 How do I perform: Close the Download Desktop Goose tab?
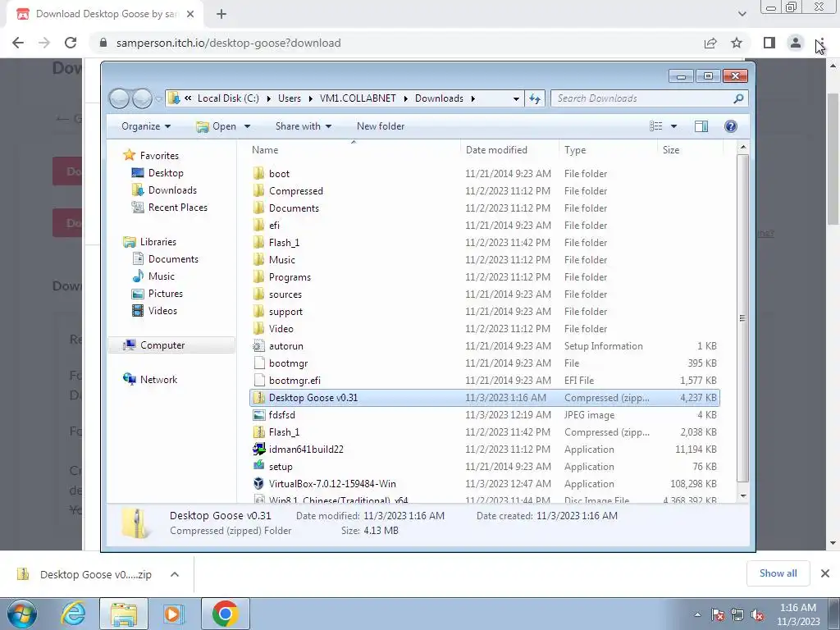190,14
